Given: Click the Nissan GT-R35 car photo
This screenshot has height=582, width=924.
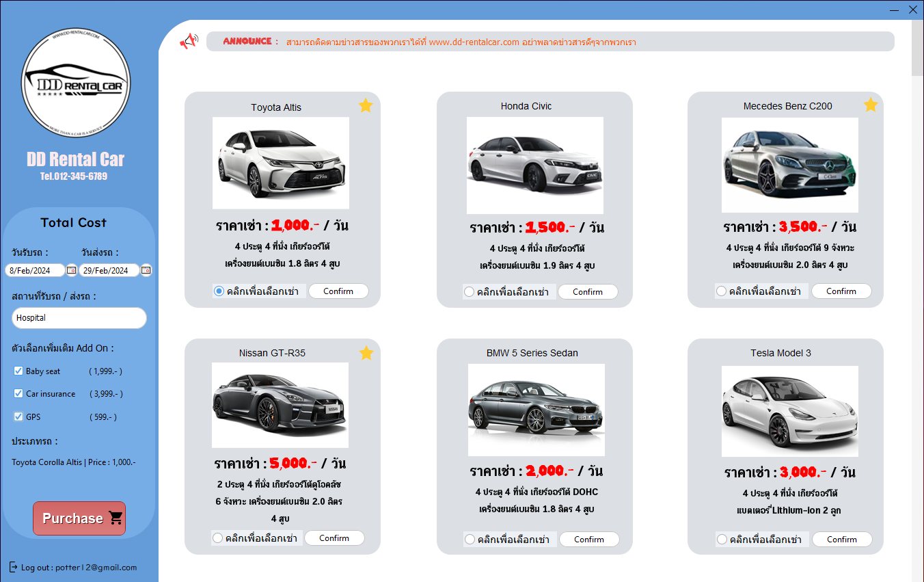Looking at the screenshot, I should point(280,406).
